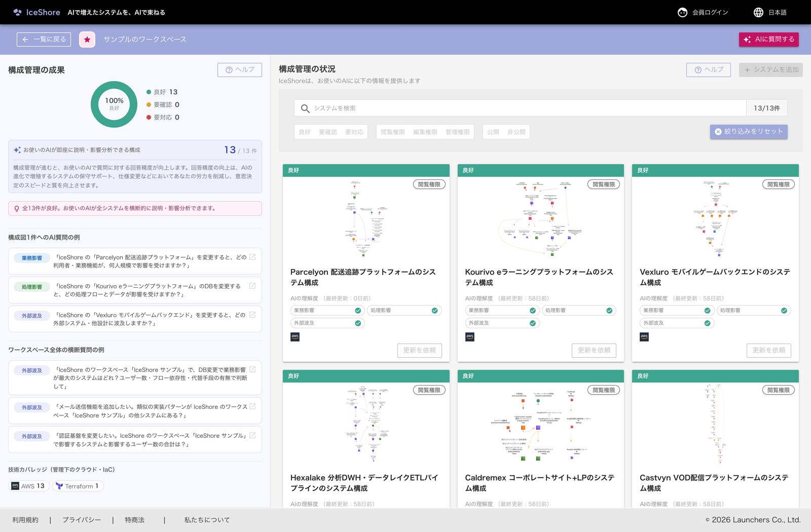Click the pink star workspace icon
This screenshot has height=532, width=811.
(87, 40)
